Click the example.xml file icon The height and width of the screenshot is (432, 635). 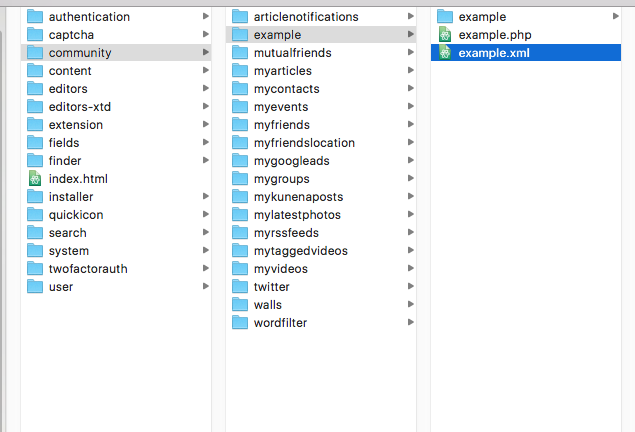click(x=445, y=53)
